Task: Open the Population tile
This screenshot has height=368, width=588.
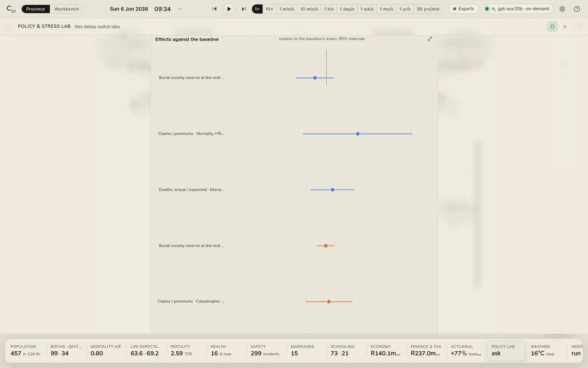Action: pos(26,350)
